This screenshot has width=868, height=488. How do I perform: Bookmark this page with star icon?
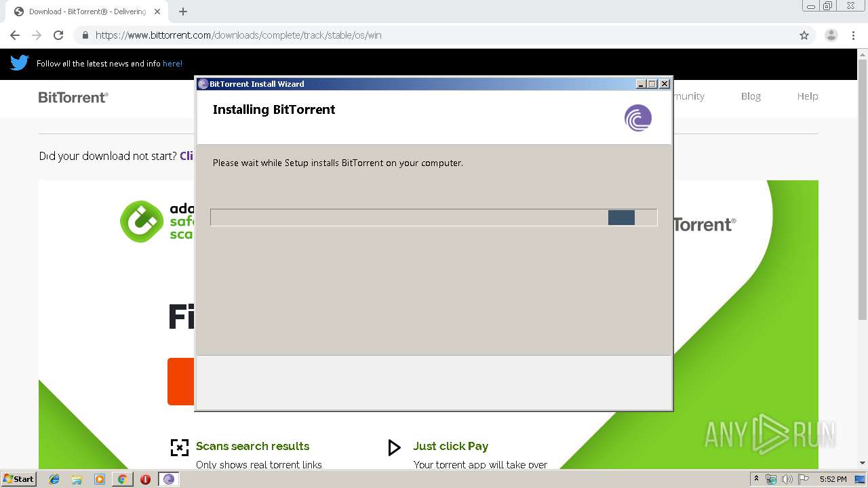click(x=804, y=35)
